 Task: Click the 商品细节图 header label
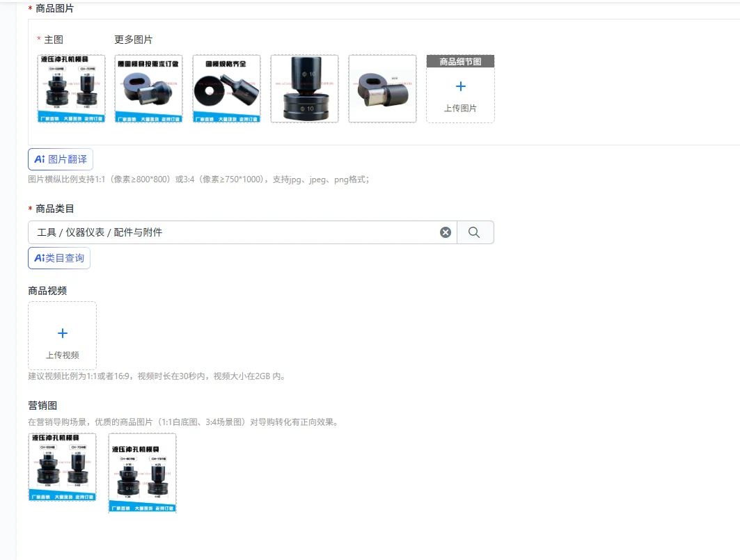point(461,61)
